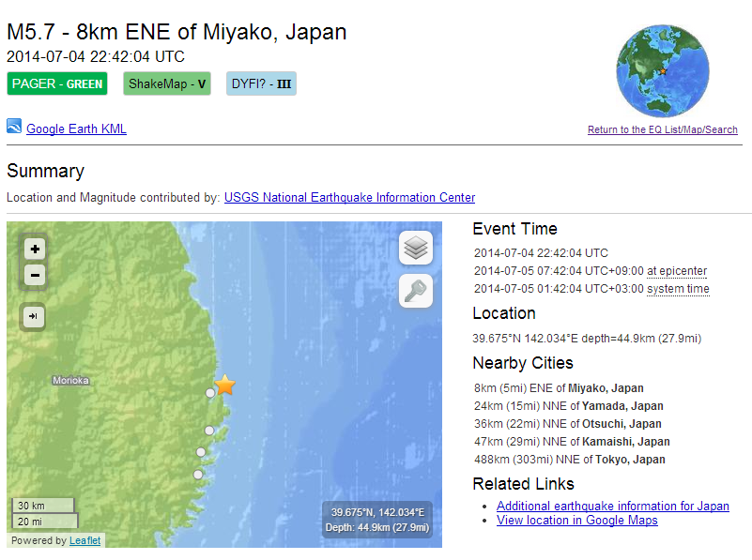Click the Google Earth KML icon
The height and width of the screenshot is (560, 752).
(14, 127)
